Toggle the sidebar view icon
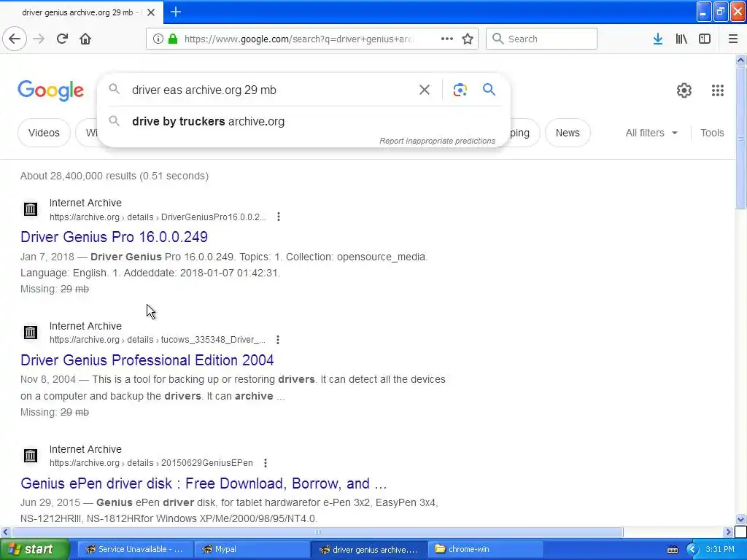 tap(705, 39)
